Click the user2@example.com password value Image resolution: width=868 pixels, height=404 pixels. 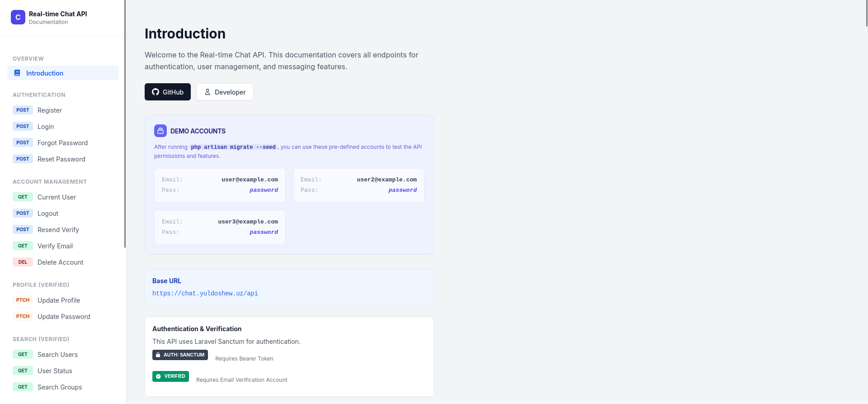[x=402, y=190]
